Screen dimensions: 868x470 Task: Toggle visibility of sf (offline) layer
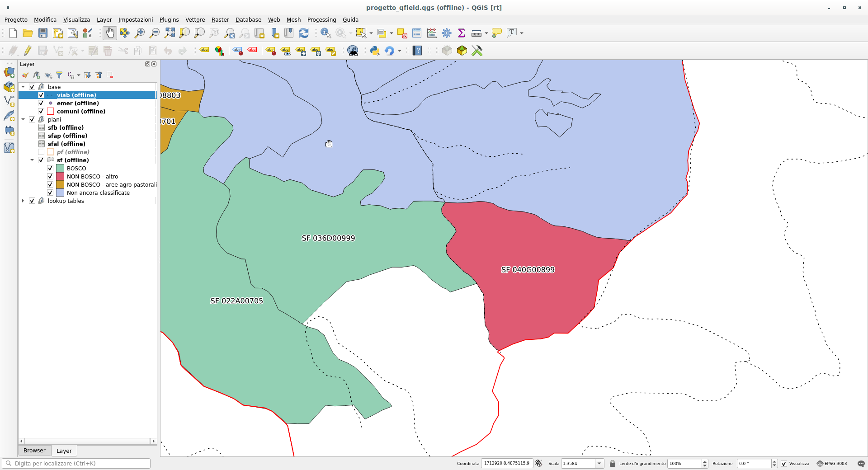41,160
